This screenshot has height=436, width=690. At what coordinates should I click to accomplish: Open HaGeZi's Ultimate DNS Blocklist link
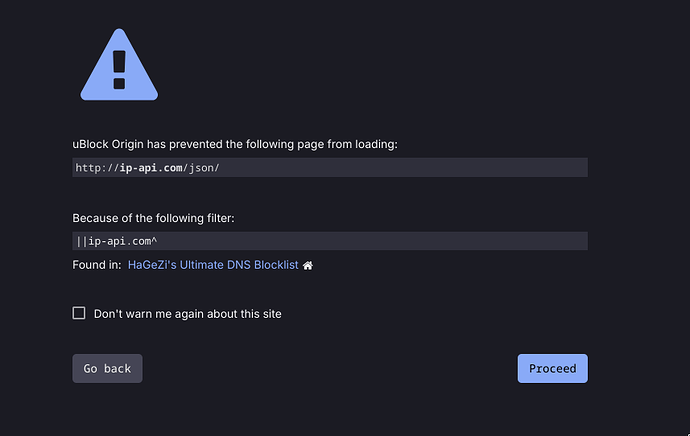(213, 265)
